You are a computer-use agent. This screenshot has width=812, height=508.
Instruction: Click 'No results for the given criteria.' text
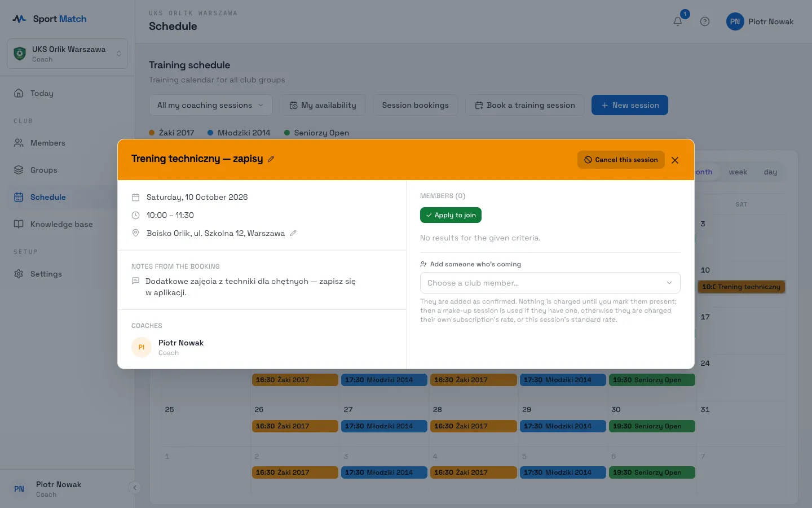click(480, 238)
